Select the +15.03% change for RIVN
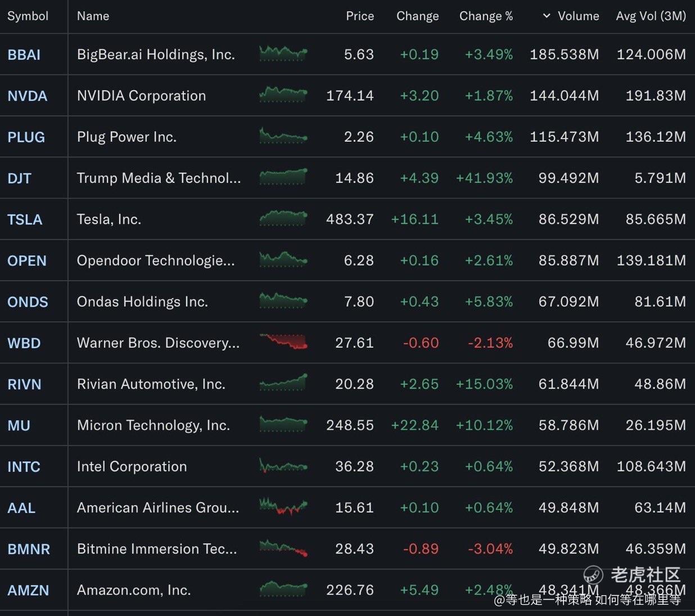Viewport: 695px width, 616px height. pos(485,384)
